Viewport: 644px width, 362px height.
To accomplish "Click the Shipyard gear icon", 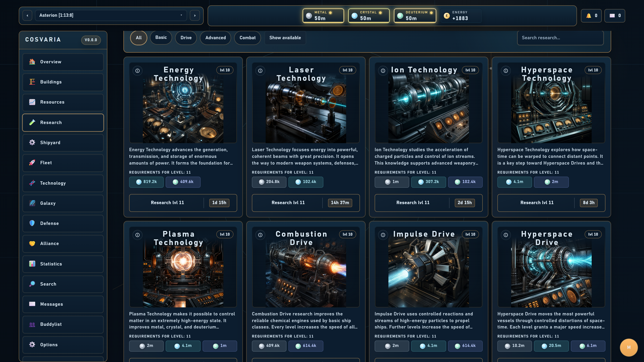I will coord(32,142).
